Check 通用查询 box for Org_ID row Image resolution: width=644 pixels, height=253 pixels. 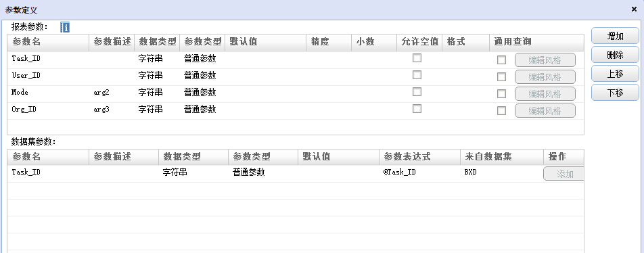point(501,111)
